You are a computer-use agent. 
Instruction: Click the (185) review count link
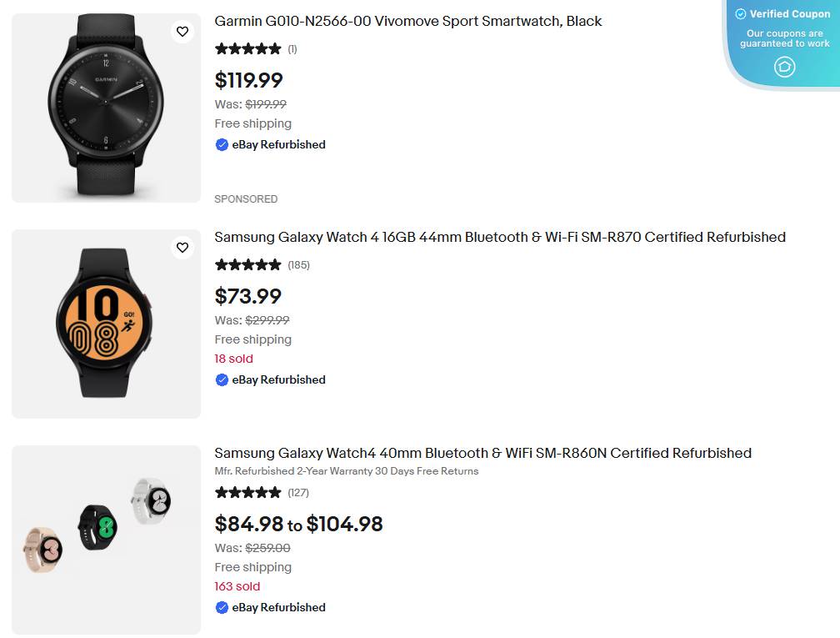298,265
